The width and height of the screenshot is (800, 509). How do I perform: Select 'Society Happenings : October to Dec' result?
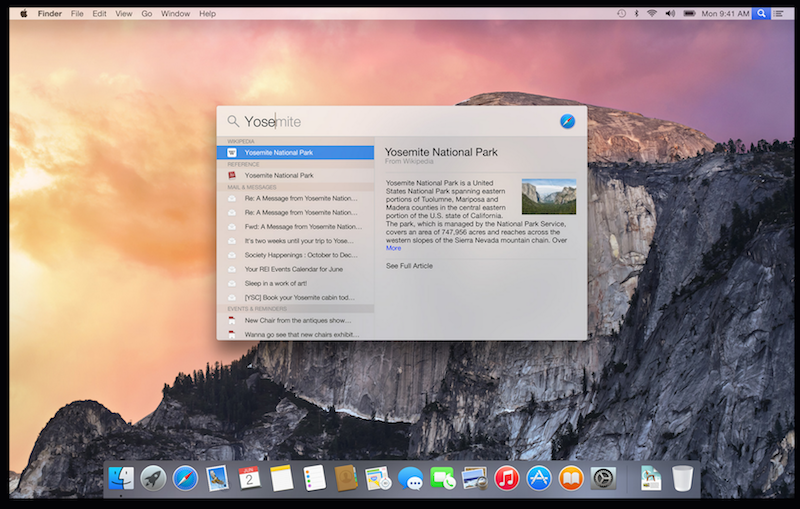coord(295,255)
